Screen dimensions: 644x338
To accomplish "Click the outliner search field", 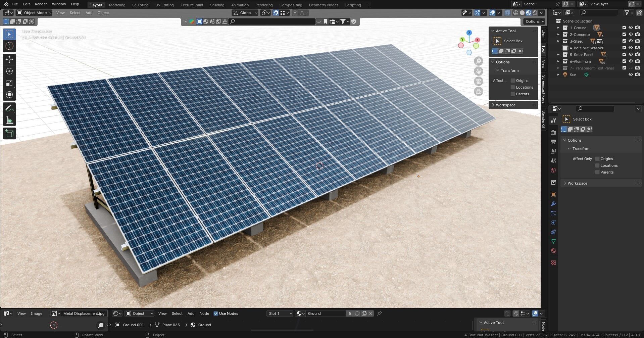I will point(599,13).
